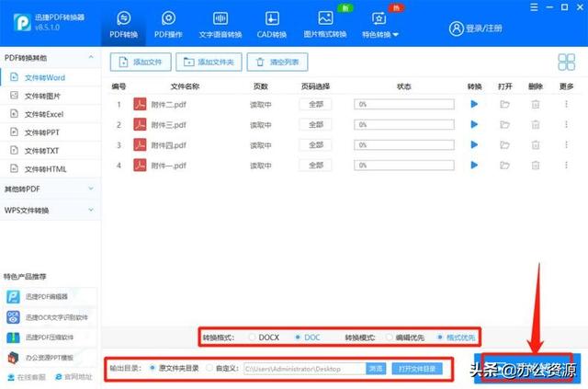
Task: Switch to CAD转换 tab
Action: coord(272,25)
